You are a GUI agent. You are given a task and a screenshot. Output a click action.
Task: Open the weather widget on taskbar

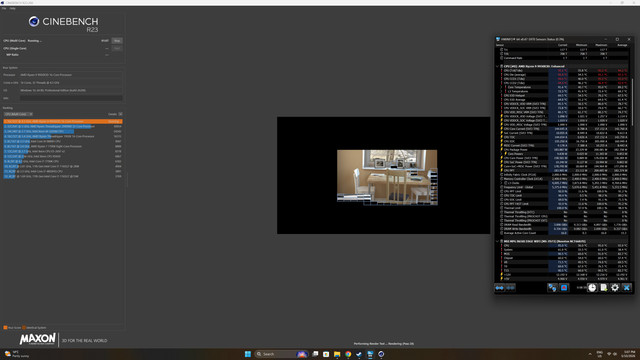pyautogui.click(x=18, y=354)
